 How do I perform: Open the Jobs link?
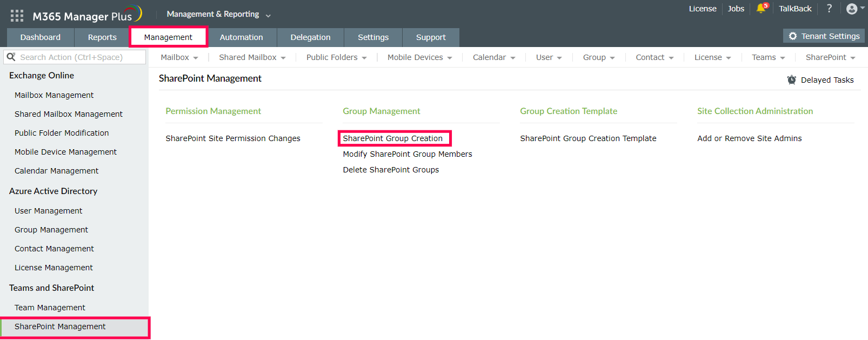[x=736, y=9]
